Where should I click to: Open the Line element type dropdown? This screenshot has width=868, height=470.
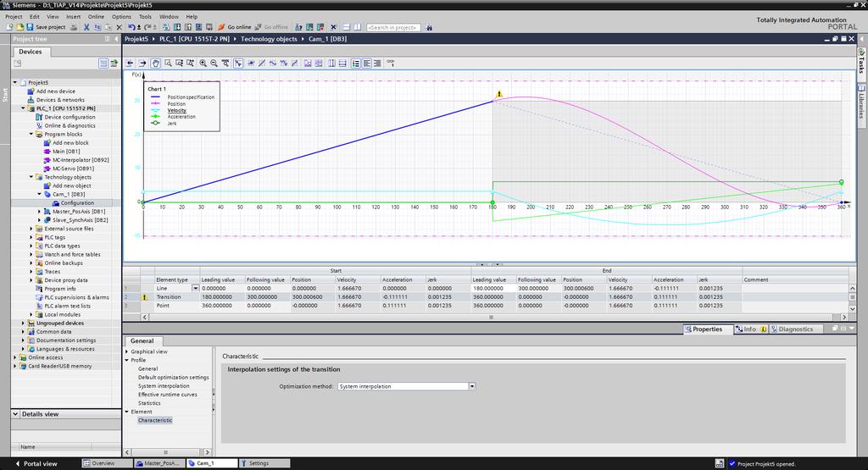[x=195, y=288]
